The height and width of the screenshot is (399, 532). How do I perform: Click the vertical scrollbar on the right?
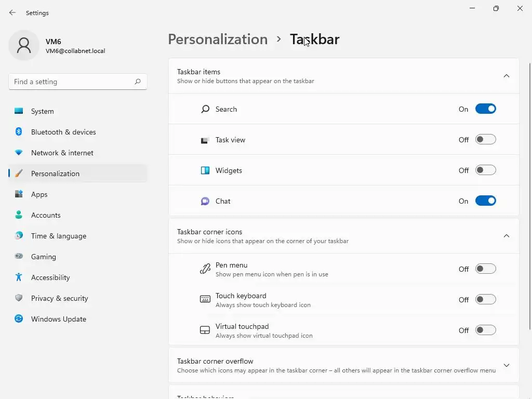[529, 197]
